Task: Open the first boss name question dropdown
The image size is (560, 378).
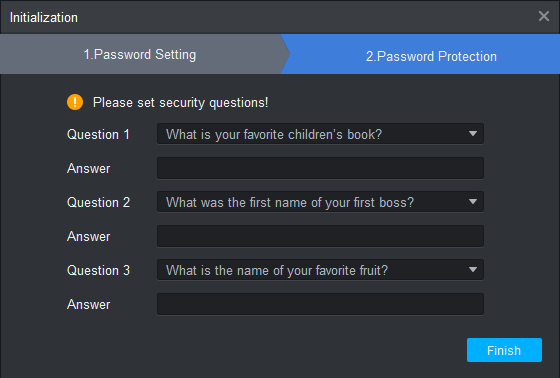Action: (320, 202)
